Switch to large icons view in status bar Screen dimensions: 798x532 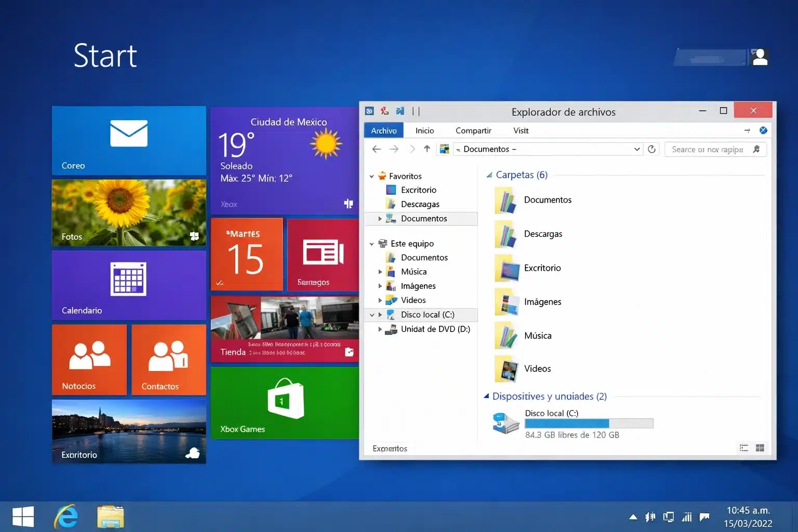coord(760,447)
